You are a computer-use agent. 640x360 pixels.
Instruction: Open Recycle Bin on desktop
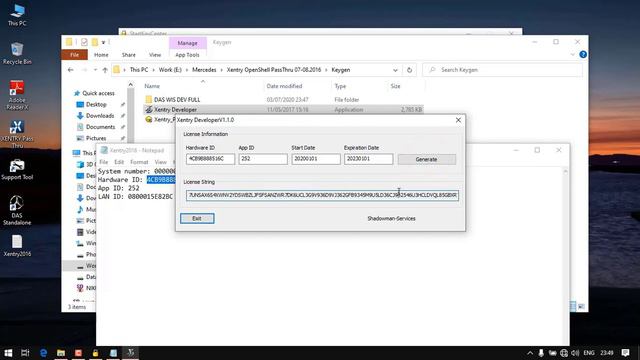click(x=17, y=53)
